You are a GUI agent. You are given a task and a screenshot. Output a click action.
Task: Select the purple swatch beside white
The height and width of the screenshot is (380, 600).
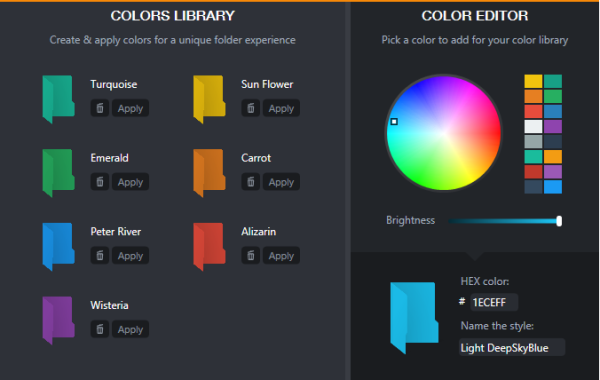coord(553,126)
